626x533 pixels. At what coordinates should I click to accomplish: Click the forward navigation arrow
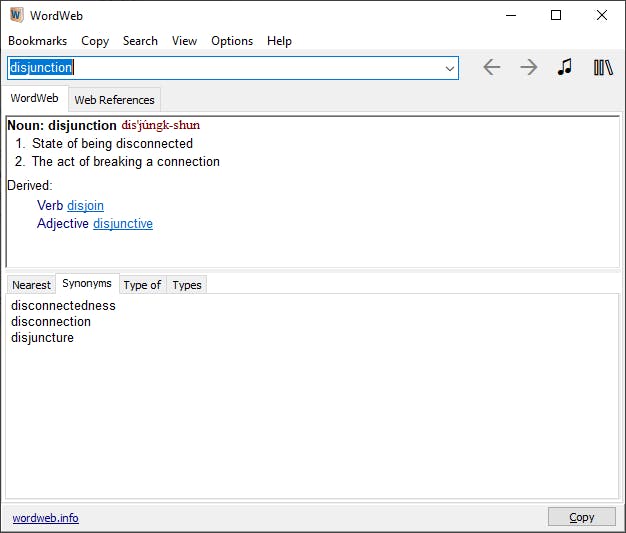[529, 67]
